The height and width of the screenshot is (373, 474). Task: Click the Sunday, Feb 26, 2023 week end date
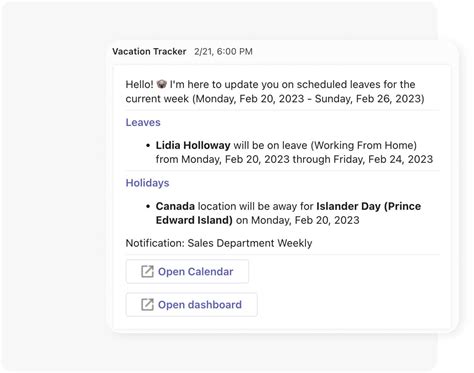(x=369, y=99)
